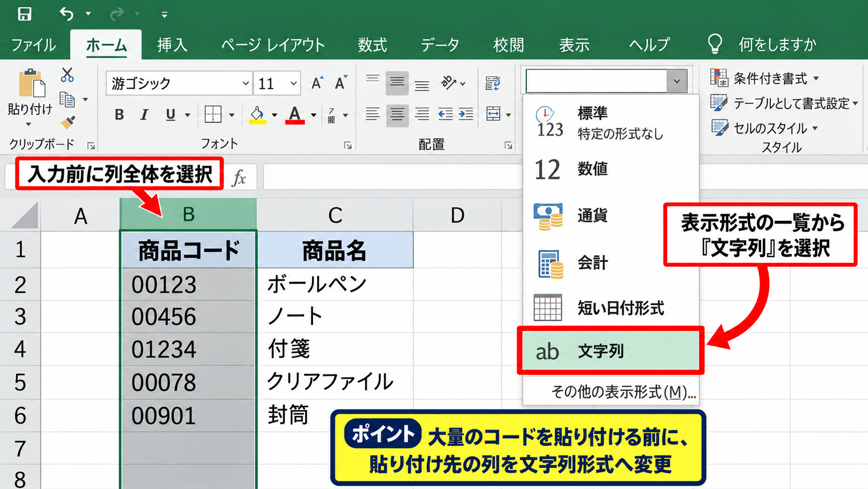Click the Wrap Text icon

pyautogui.click(x=493, y=83)
